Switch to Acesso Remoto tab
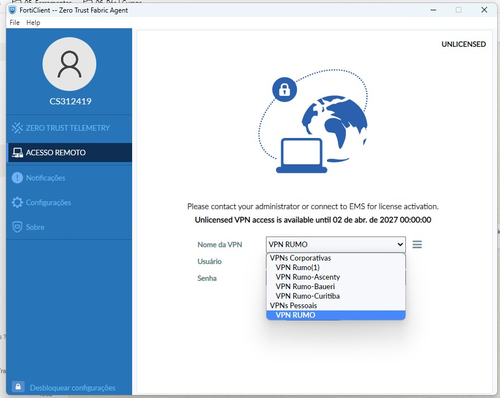Image resolution: width=500 pixels, height=398 pixels. click(69, 153)
